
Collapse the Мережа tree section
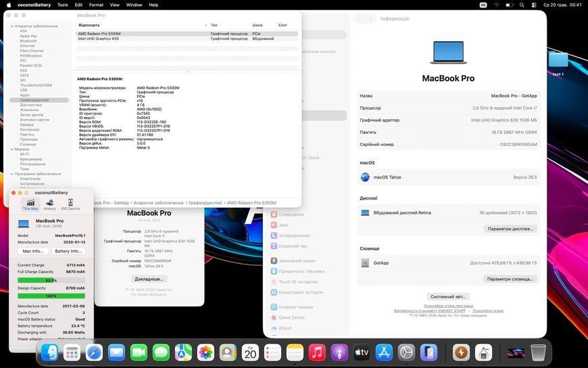click(x=12, y=149)
